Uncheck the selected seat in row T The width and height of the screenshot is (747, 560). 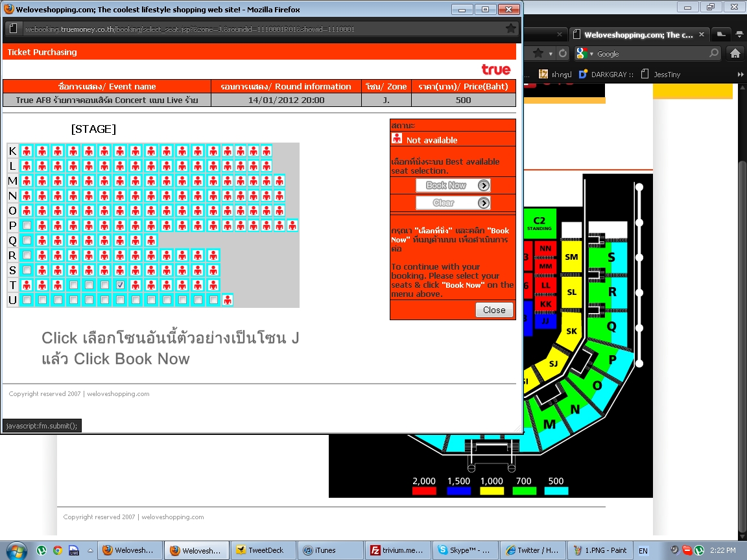tap(120, 285)
